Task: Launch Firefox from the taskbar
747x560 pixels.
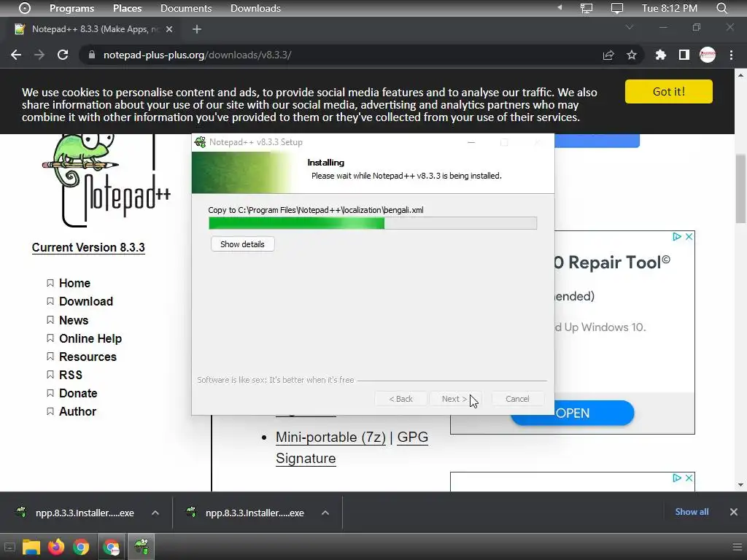Action: [56, 547]
